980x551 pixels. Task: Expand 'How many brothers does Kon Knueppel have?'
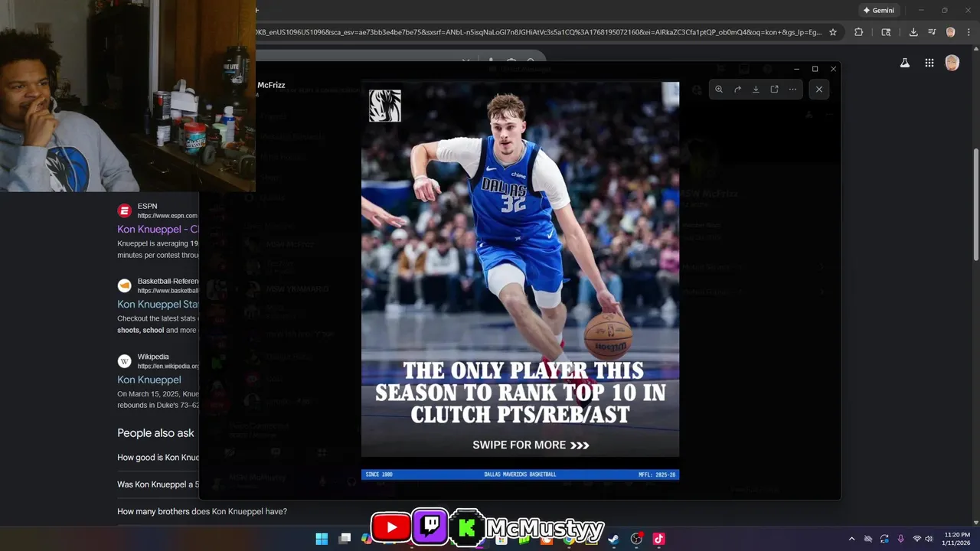(202, 511)
